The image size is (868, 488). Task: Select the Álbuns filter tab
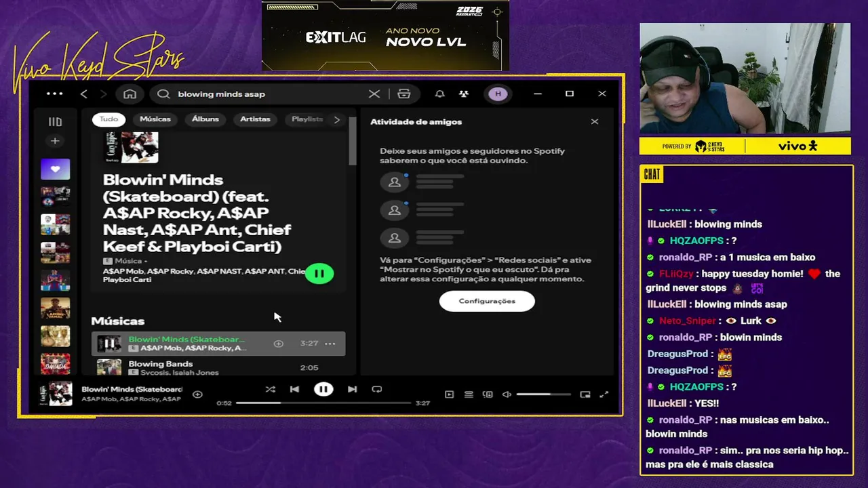[x=205, y=119]
